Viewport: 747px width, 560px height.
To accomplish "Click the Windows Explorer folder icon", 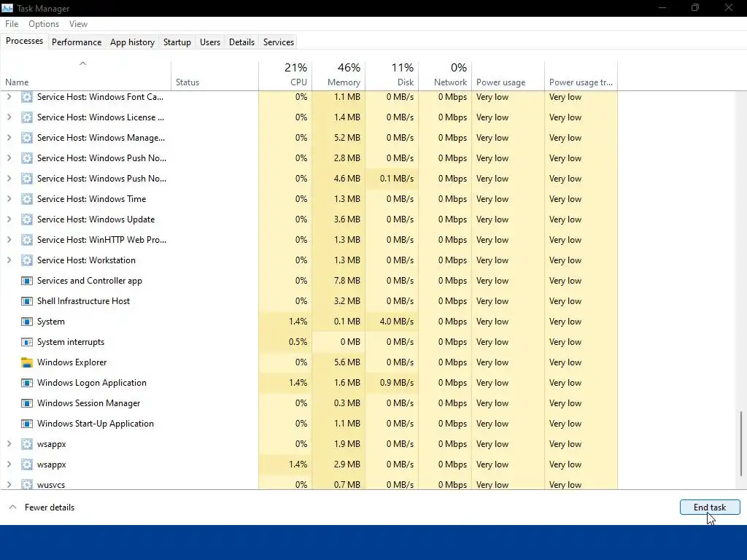I will coord(27,362).
